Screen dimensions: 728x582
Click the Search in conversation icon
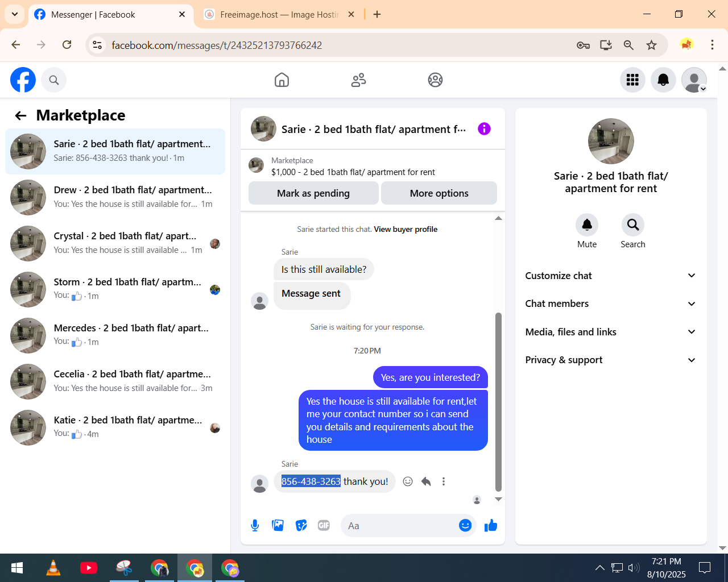[633, 225]
